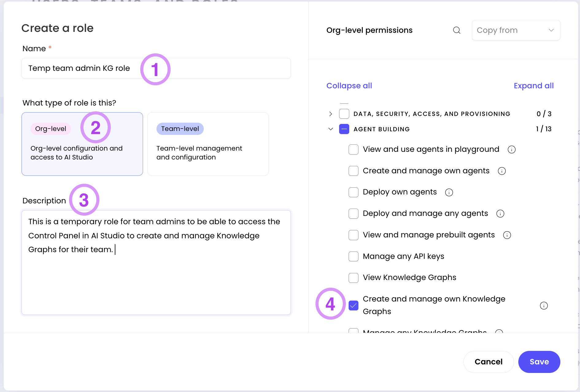Enable View Knowledge Graphs permission
The image size is (580, 392).
[354, 278]
